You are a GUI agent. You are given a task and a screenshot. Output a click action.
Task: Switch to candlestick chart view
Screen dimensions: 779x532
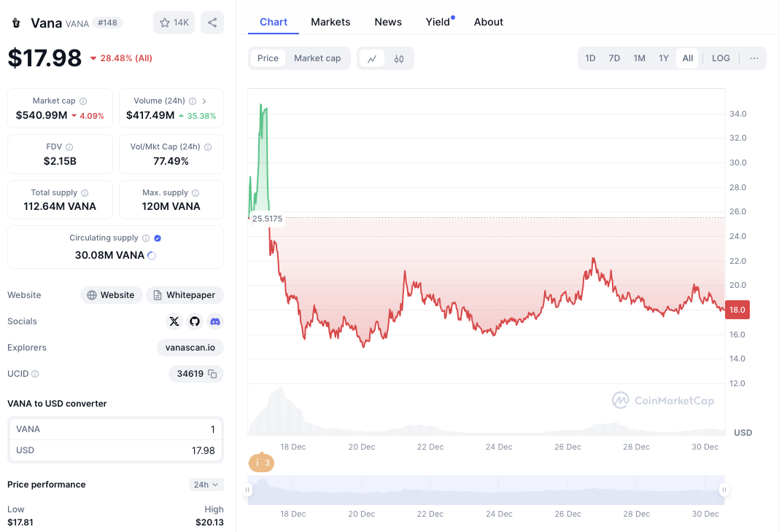(399, 58)
